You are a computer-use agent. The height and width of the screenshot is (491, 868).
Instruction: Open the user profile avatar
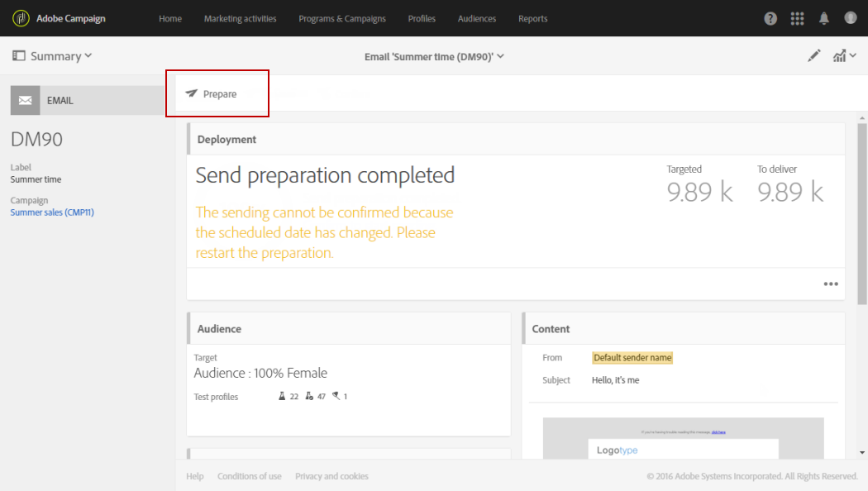851,18
